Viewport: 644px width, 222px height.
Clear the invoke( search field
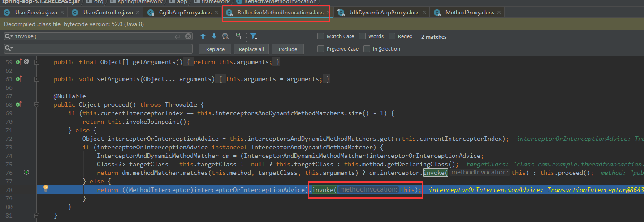point(188,36)
